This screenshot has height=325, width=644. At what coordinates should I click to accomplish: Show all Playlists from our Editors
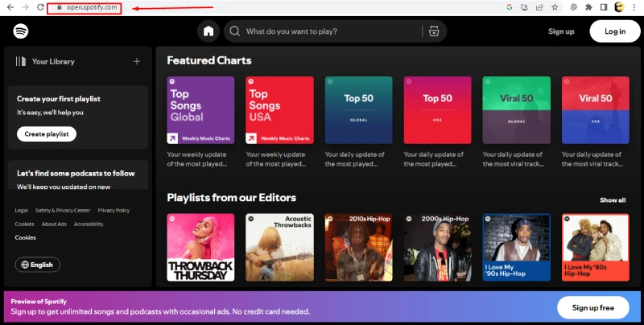[612, 200]
